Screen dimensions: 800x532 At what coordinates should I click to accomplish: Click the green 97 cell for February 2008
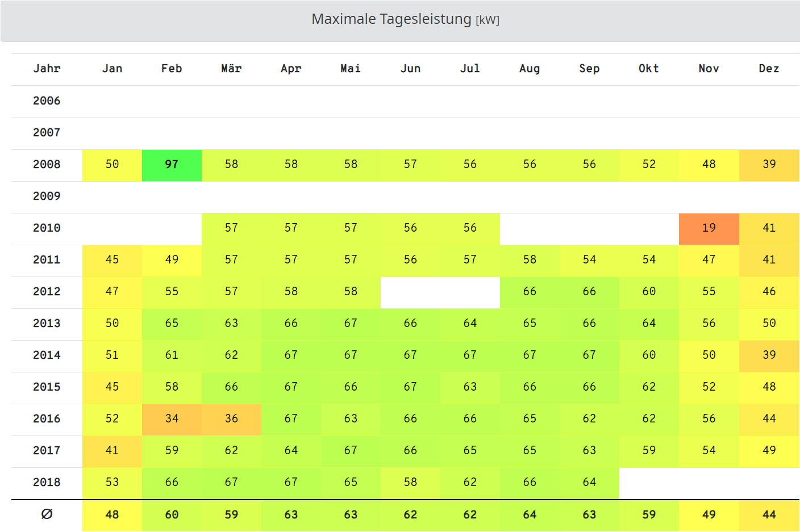172,165
